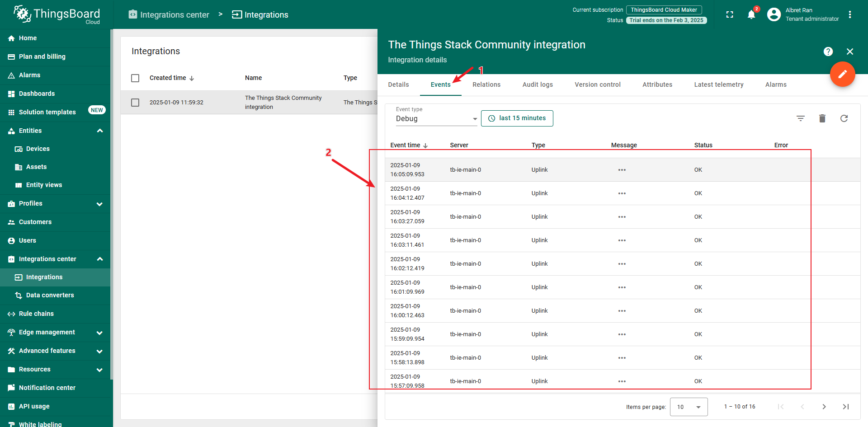Open Home in the sidebar
Viewport: 868px width, 427px height.
[55, 38]
